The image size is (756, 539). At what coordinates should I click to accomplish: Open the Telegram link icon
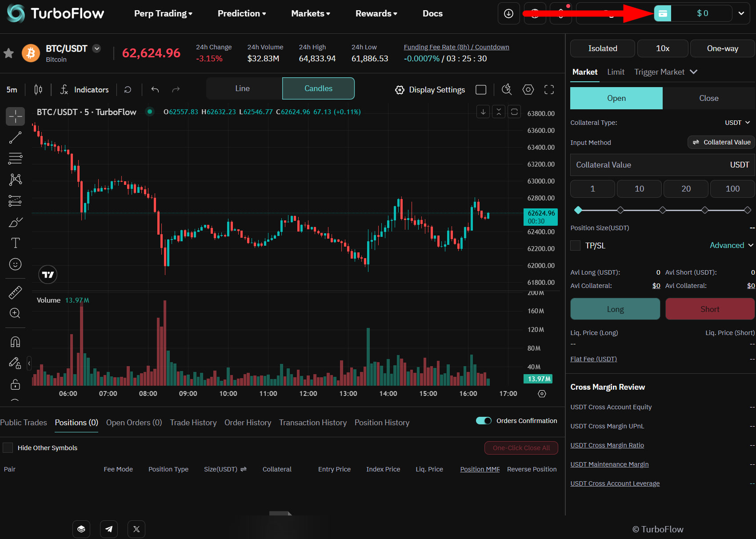(109, 529)
